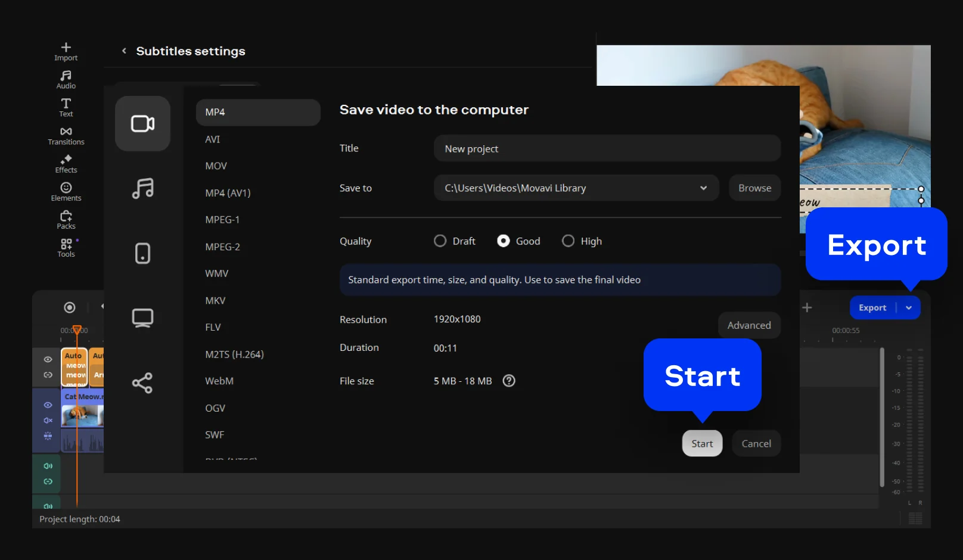The height and width of the screenshot is (560, 963).
Task: Select the MOV format
Action: (x=216, y=166)
